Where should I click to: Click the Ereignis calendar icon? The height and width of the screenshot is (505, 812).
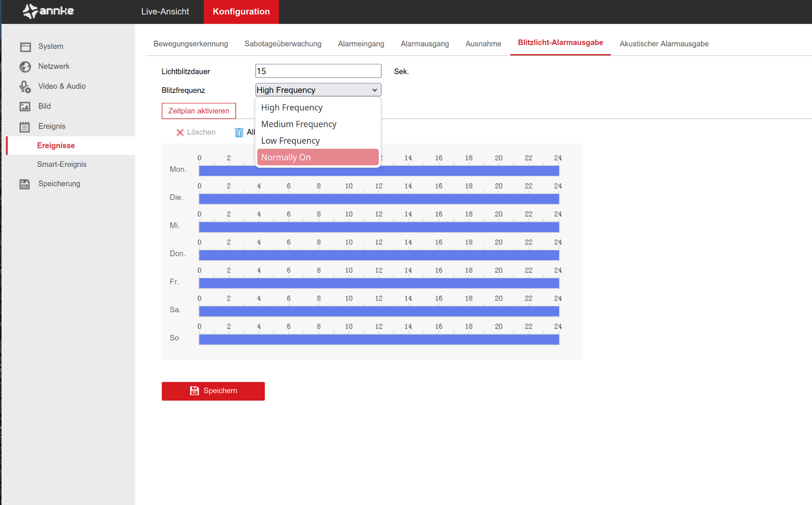click(25, 127)
